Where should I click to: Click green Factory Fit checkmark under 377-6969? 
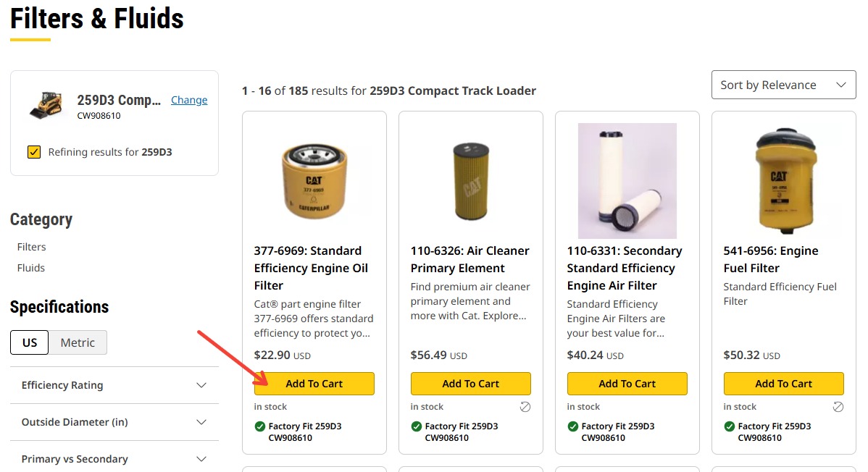pos(259,426)
